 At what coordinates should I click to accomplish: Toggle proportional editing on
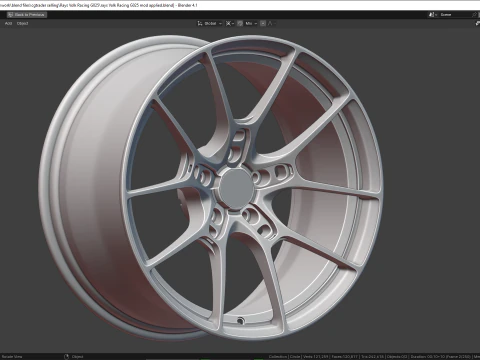coord(263,23)
